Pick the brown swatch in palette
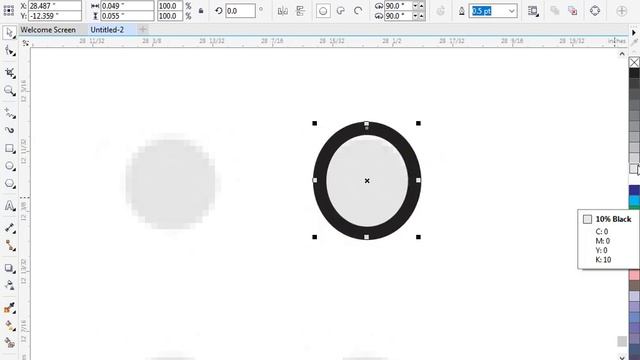This screenshot has height=360, width=640. pos(634,285)
